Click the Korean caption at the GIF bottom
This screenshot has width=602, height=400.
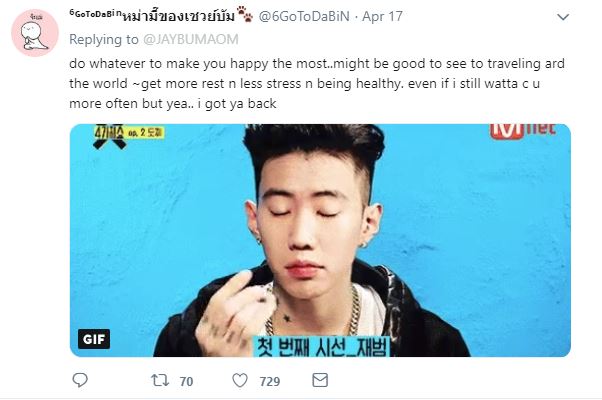point(321,346)
